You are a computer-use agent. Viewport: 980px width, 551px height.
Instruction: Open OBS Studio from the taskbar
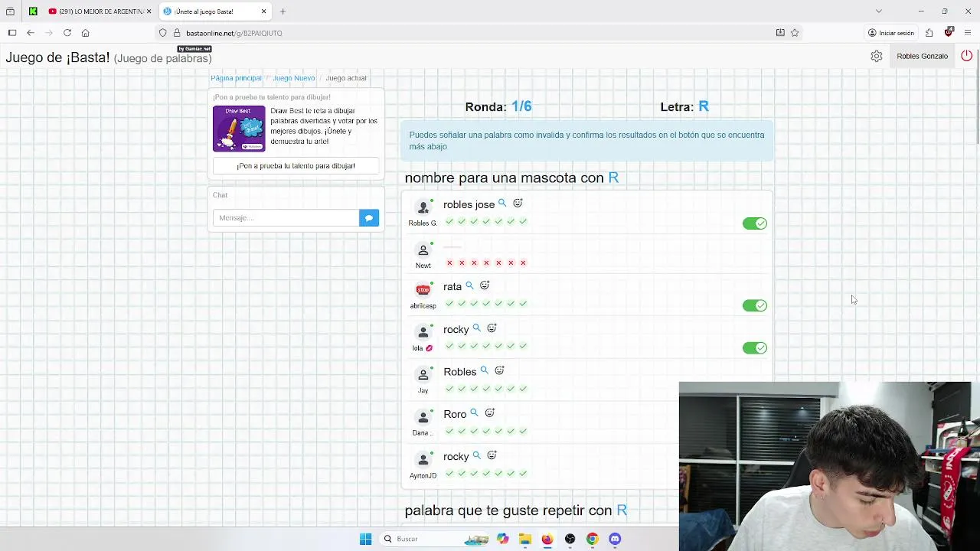570,539
